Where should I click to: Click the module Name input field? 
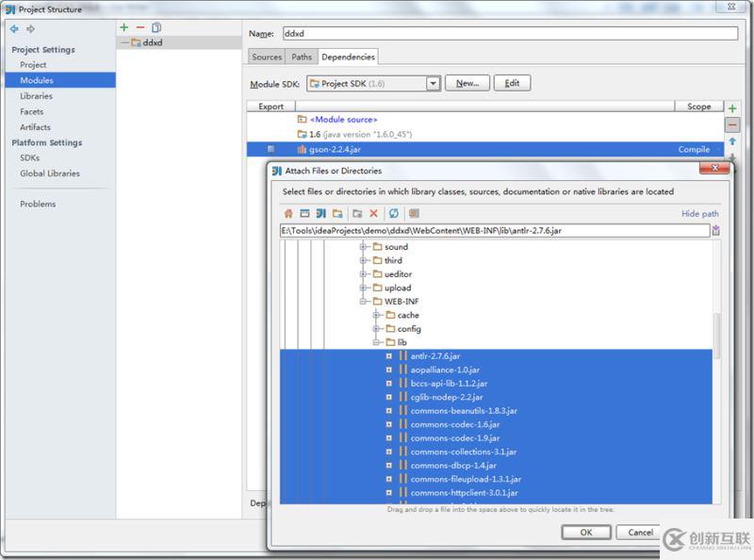tap(510, 33)
